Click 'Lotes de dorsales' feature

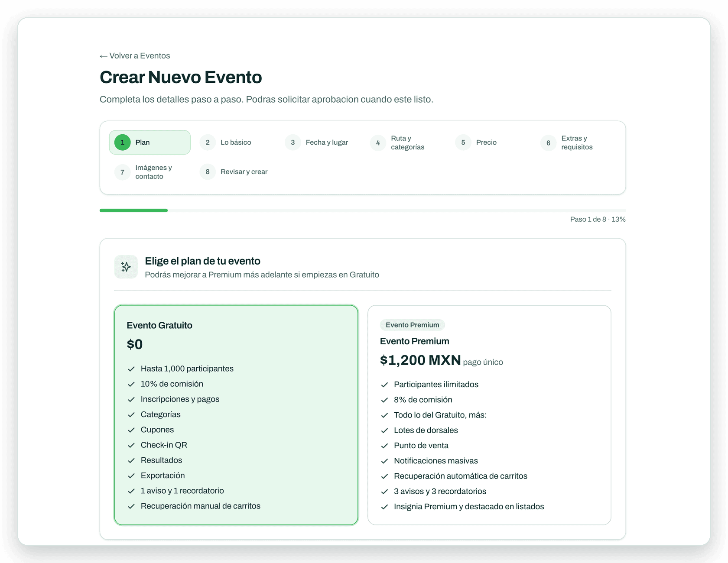(426, 430)
